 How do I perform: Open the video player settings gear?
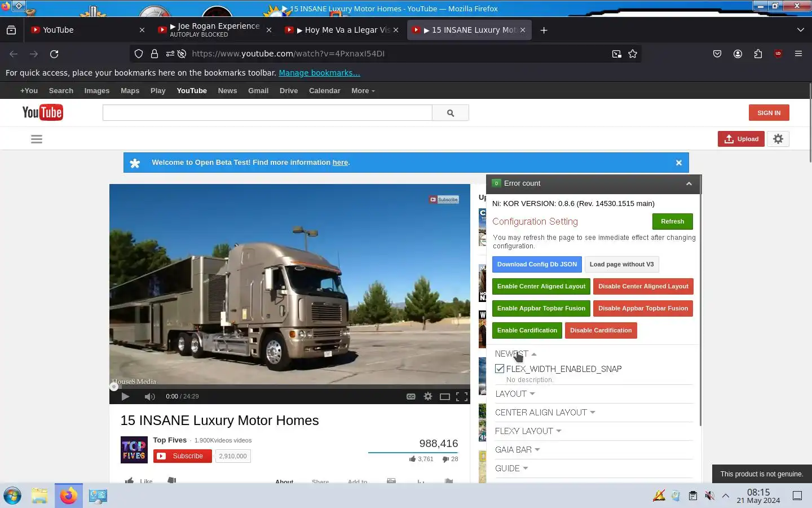(x=428, y=397)
